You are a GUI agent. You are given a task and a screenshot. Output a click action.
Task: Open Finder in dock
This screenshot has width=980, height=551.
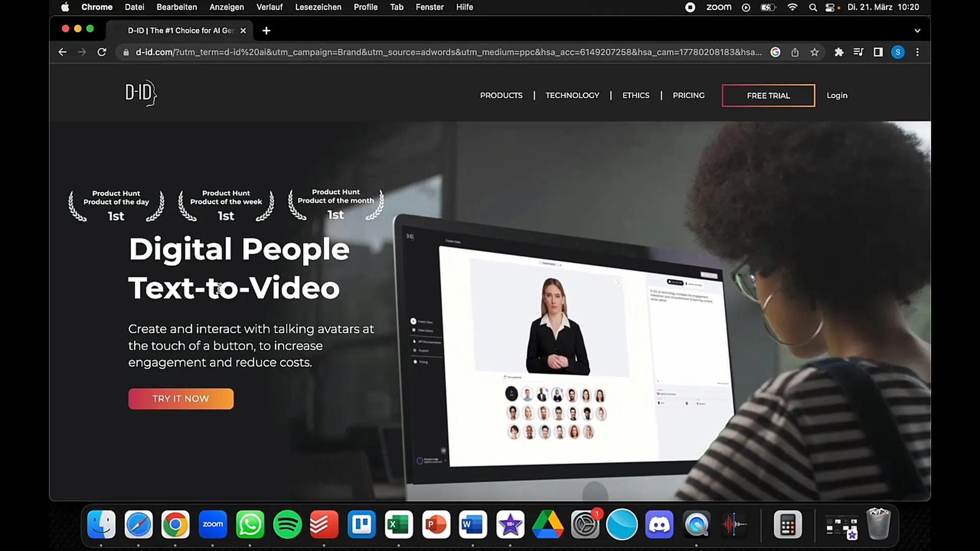[x=101, y=525]
